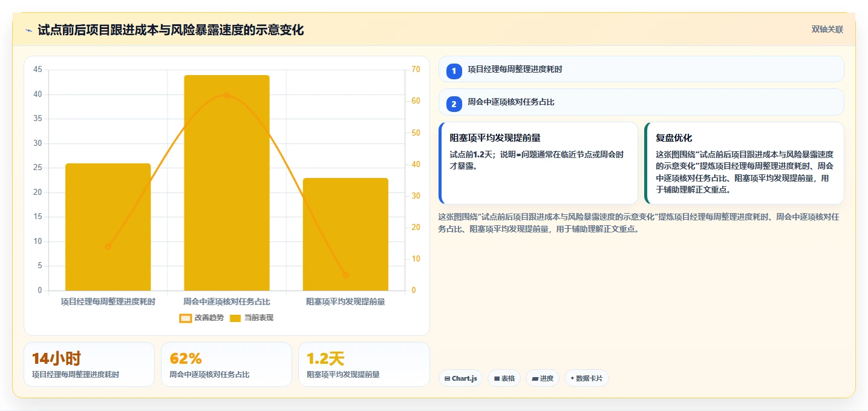Select numbered badge 2 for 周会中逐项核对任务占比
Screen dimensions: 868x411
(x=454, y=104)
